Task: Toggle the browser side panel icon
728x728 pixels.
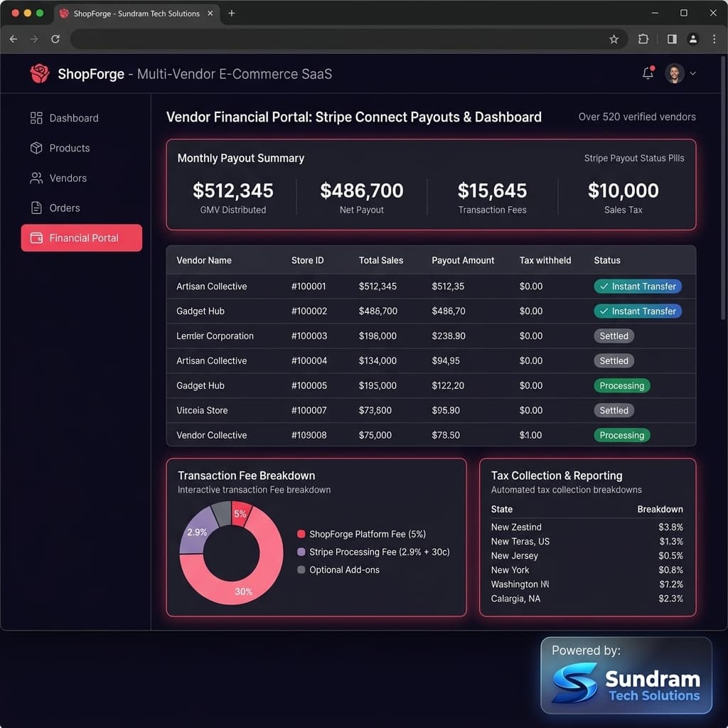Action: (x=672, y=39)
